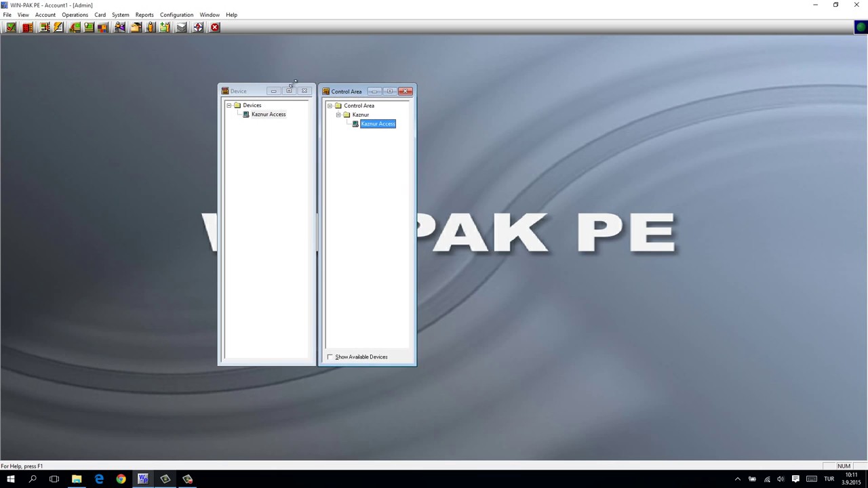Launch Microsoft Edge from the taskbar

99,479
